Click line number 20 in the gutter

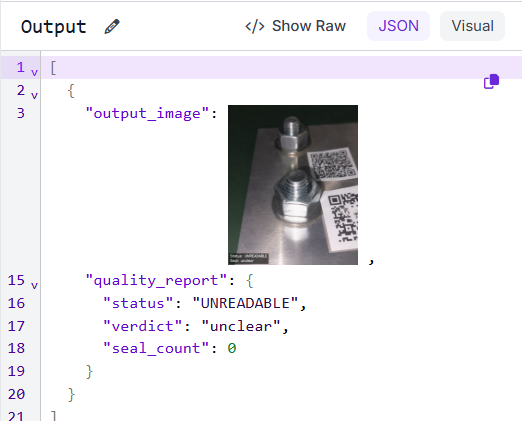tap(16, 394)
